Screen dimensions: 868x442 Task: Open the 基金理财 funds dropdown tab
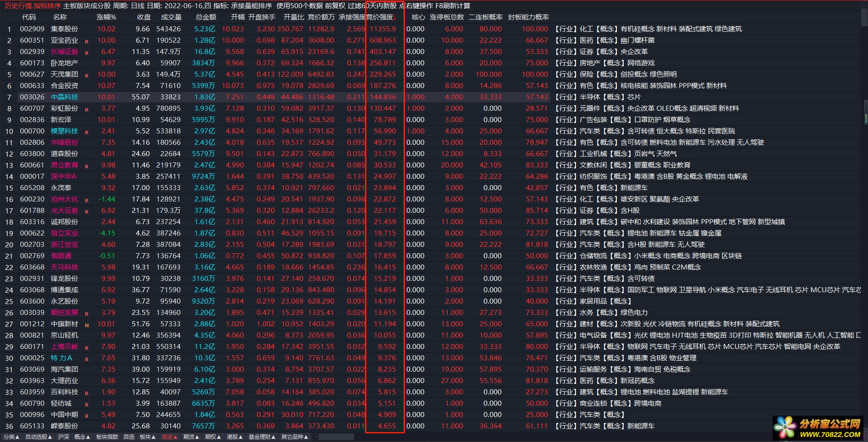(262, 437)
